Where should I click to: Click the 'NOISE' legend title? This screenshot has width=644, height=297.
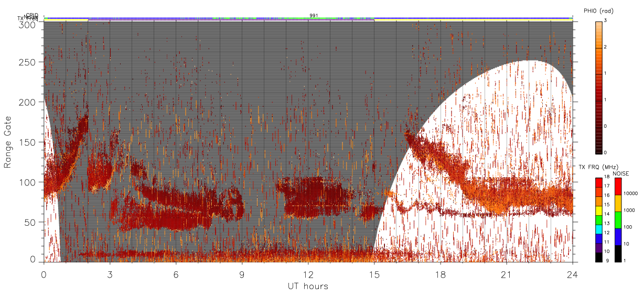[x=620, y=173]
